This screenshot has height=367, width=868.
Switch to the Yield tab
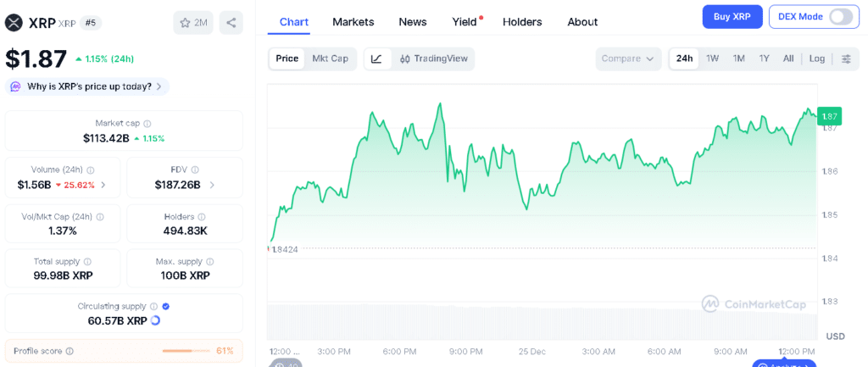point(465,22)
